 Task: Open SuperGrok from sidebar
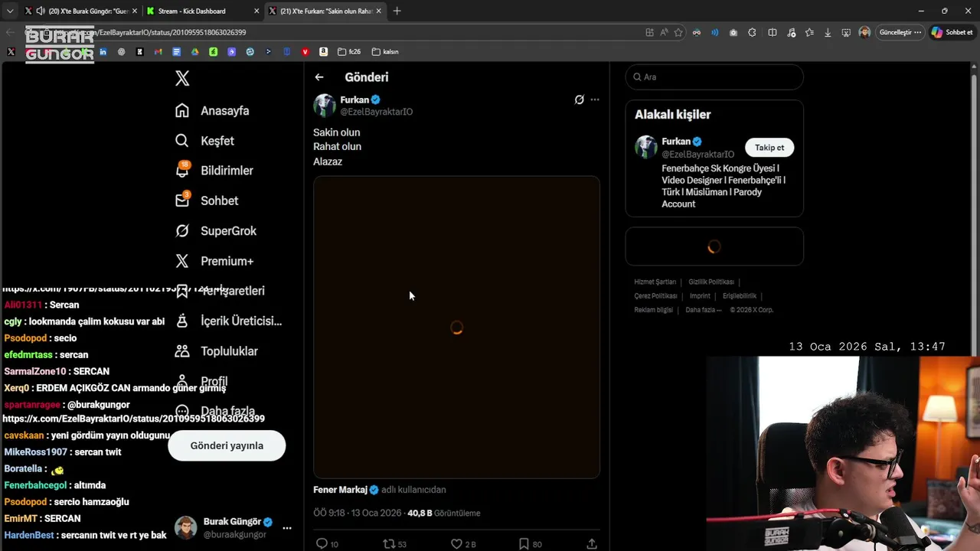point(216,230)
